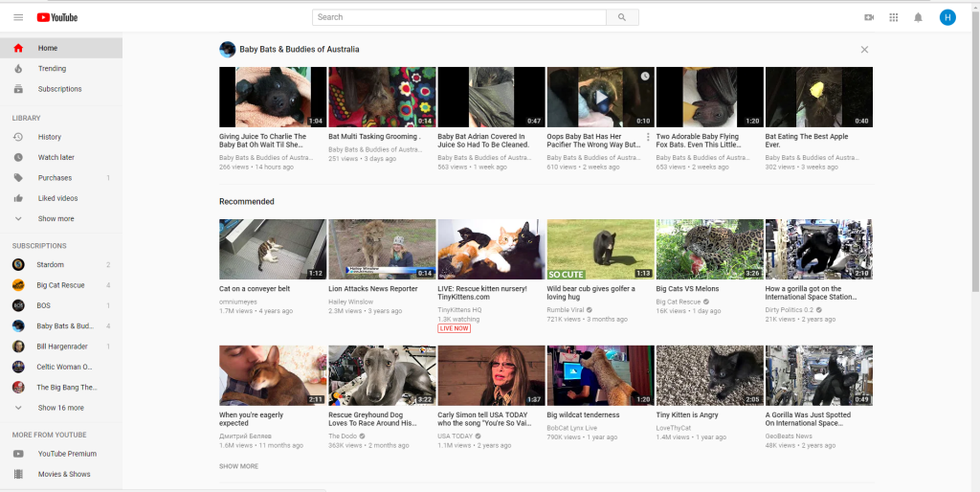Click the Purchases tag icon
Screen dimensions: 980x492
18,177
